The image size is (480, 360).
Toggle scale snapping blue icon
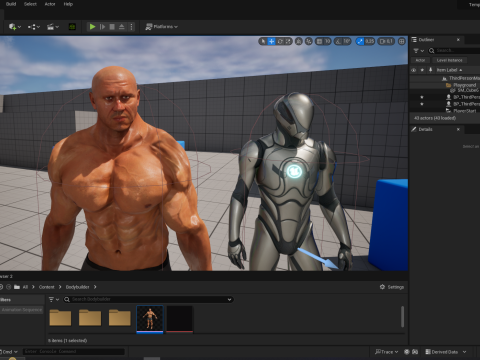(x=360, y=41)
